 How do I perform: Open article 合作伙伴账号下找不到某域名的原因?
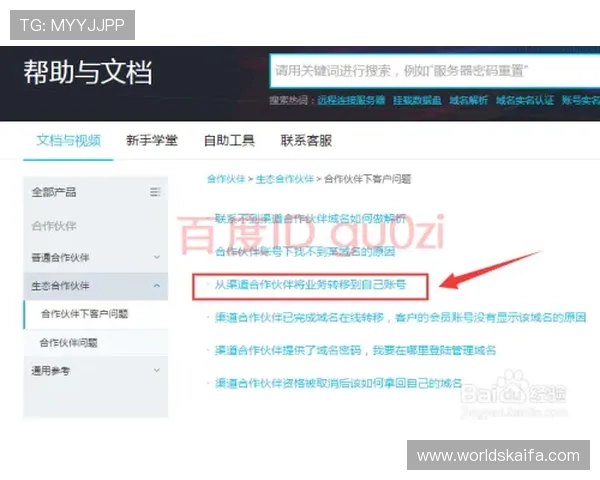pyautogui.click(x=305, y=251)
